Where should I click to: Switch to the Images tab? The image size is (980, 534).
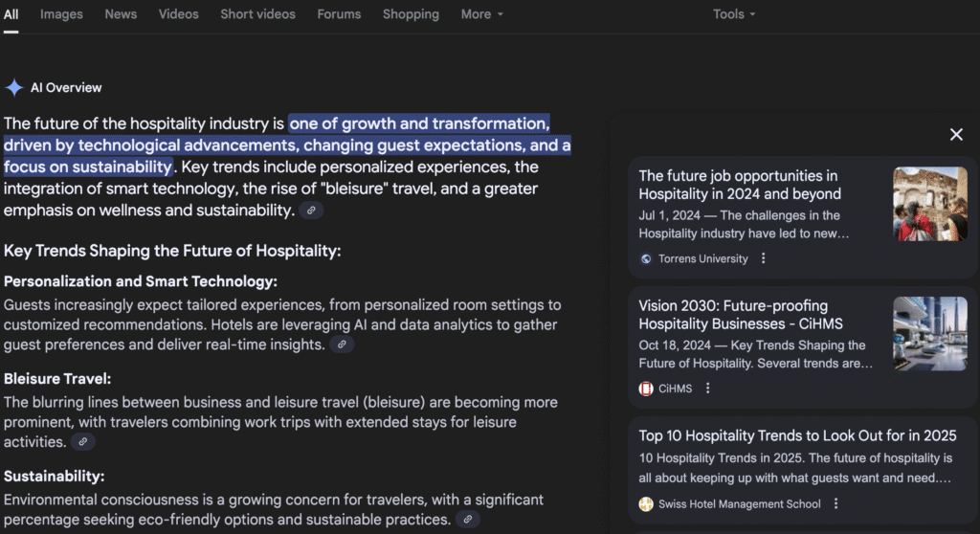[x=61, y=14]
